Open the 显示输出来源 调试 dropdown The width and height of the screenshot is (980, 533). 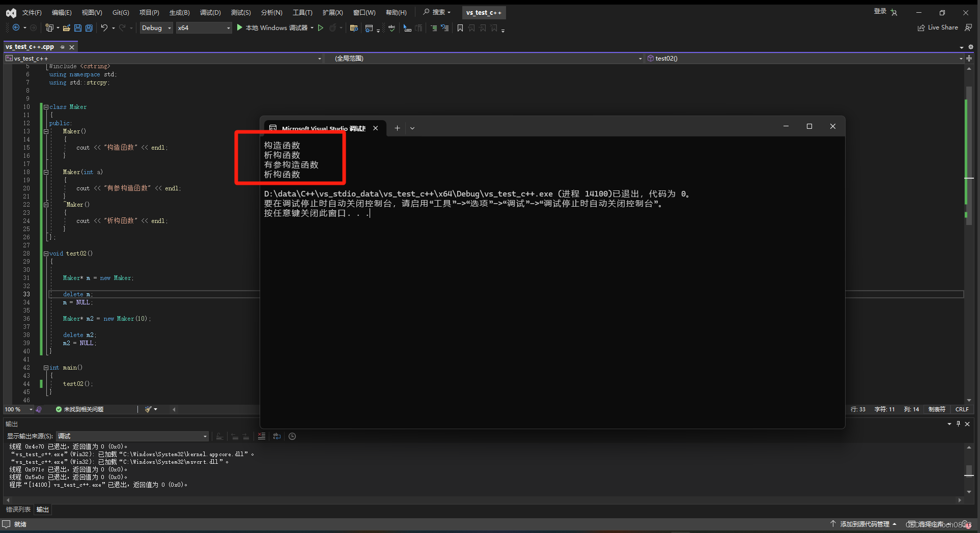tap(132, 436)
